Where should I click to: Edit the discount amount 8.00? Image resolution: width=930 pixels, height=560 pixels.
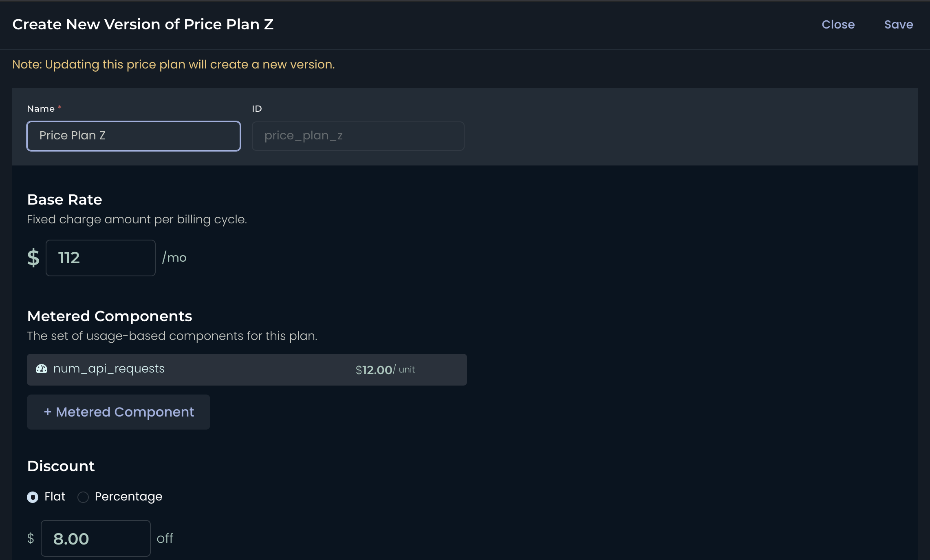click(x=96, y=538)
